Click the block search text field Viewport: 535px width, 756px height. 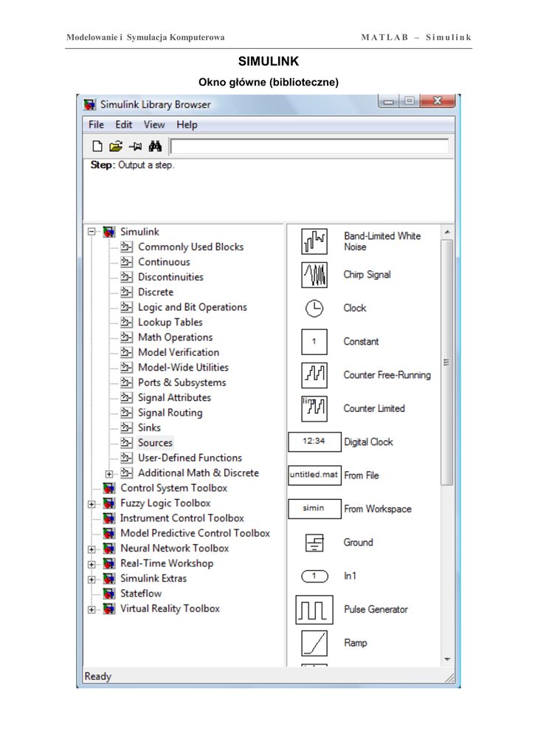pos(309,147)
